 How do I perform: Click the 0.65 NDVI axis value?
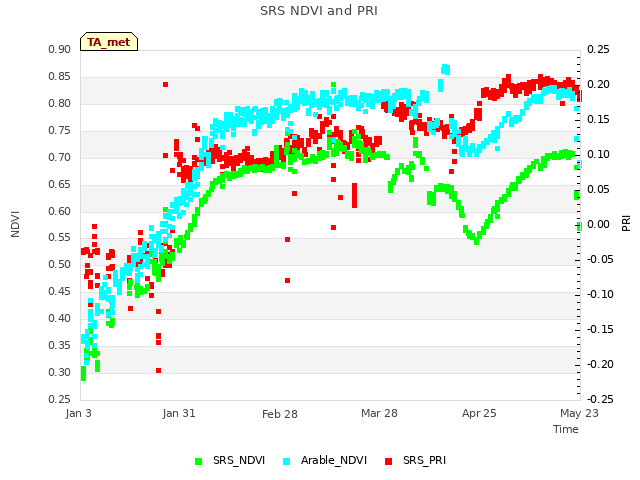pos(60,184)
